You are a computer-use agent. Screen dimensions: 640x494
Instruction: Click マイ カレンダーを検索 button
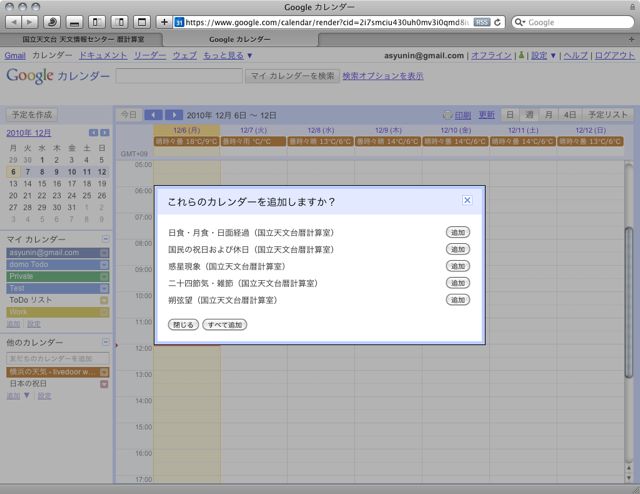point(292,76)
